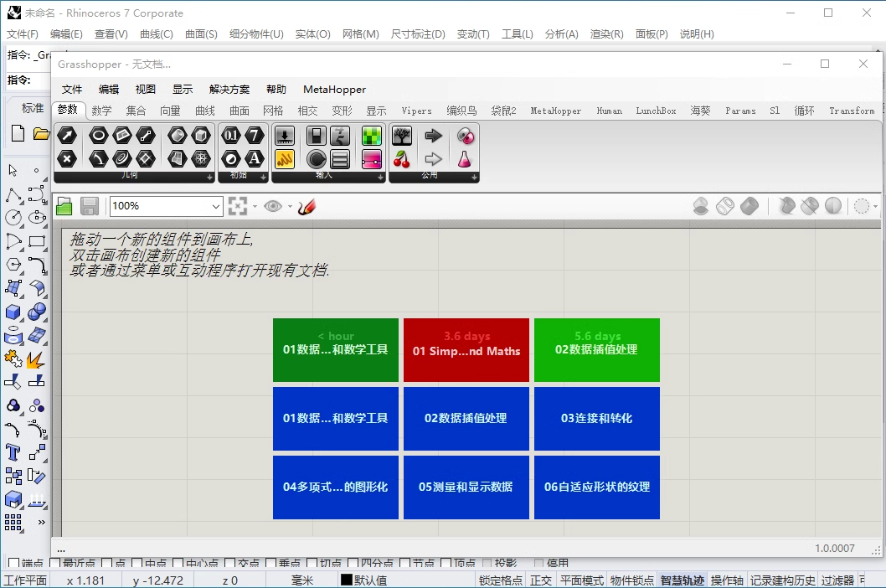Screen dimensions: 886x588
Task: Enable the 节点 snap checkbox
Action: (404, 563)
